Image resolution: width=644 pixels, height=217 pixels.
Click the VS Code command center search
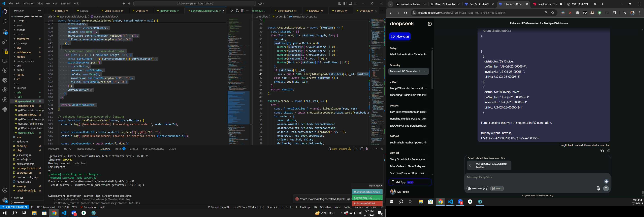click(x=194, y=3)
